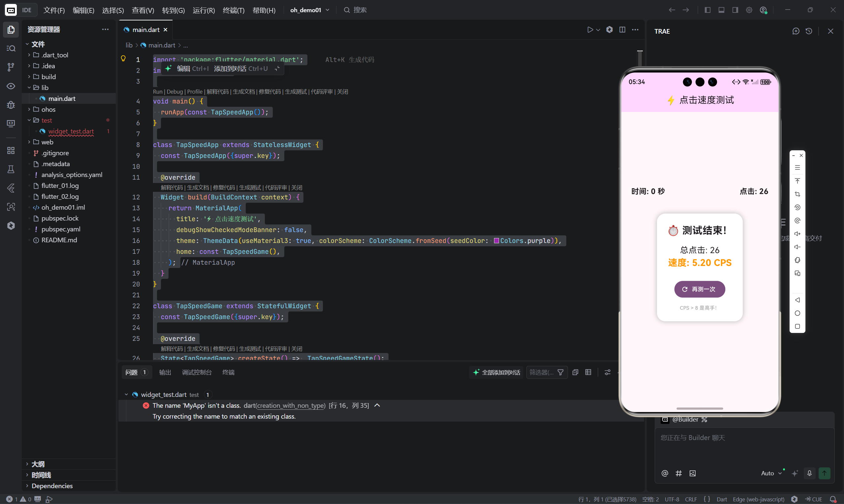
Task: Open TRAE chat history icon
Action: 809,31
